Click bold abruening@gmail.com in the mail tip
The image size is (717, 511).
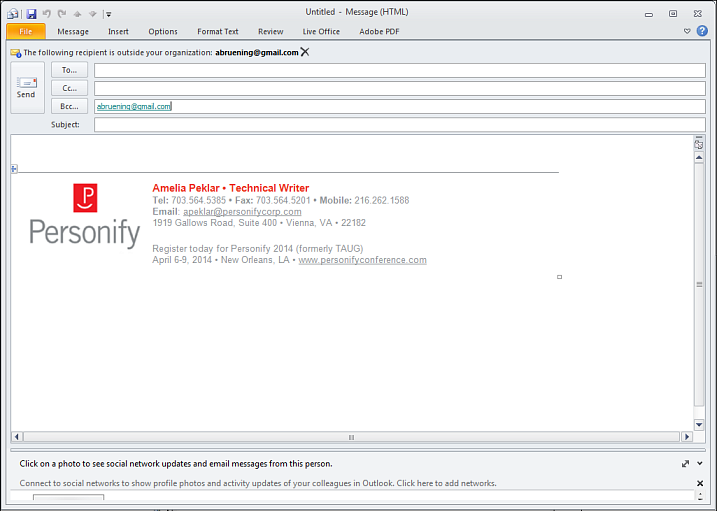tap(257, 53)
